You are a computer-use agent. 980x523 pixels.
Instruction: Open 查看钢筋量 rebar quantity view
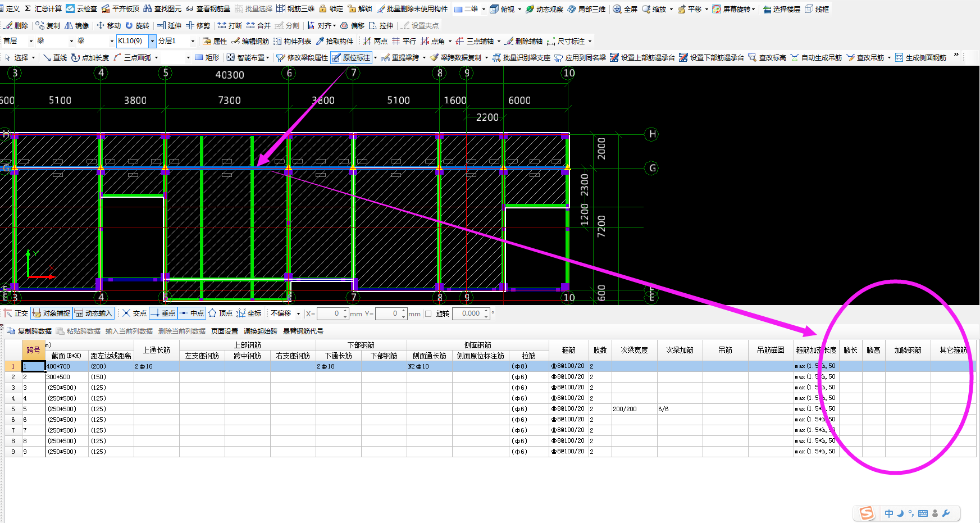pyautogui.click(x=208, y=9)
